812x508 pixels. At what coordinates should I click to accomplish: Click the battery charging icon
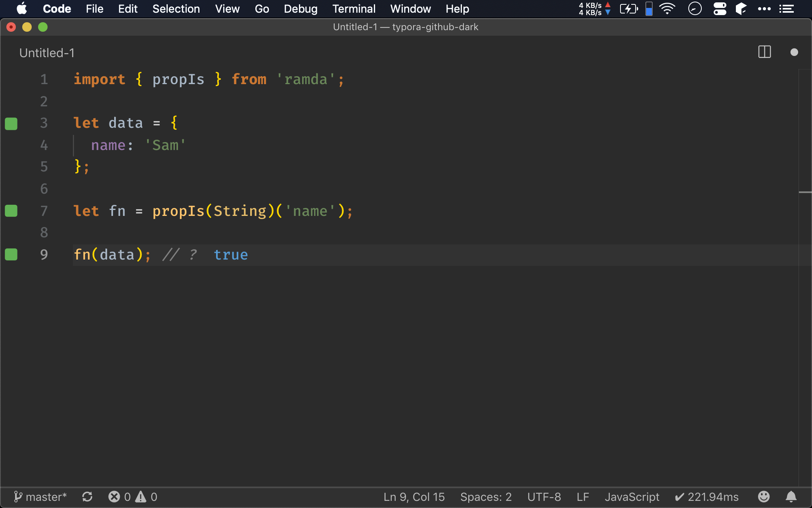[x=629, y=9]
